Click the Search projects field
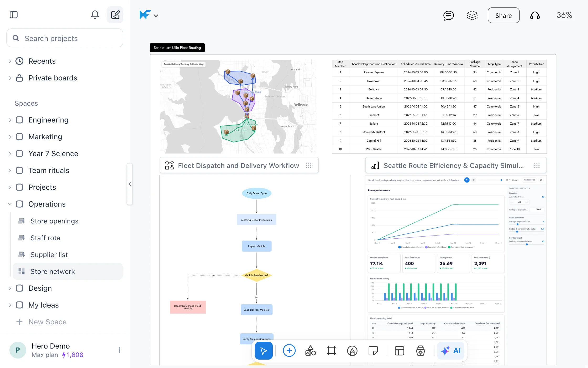The width and height of the screenshot is (588, 368). click(x=65, y=38)
